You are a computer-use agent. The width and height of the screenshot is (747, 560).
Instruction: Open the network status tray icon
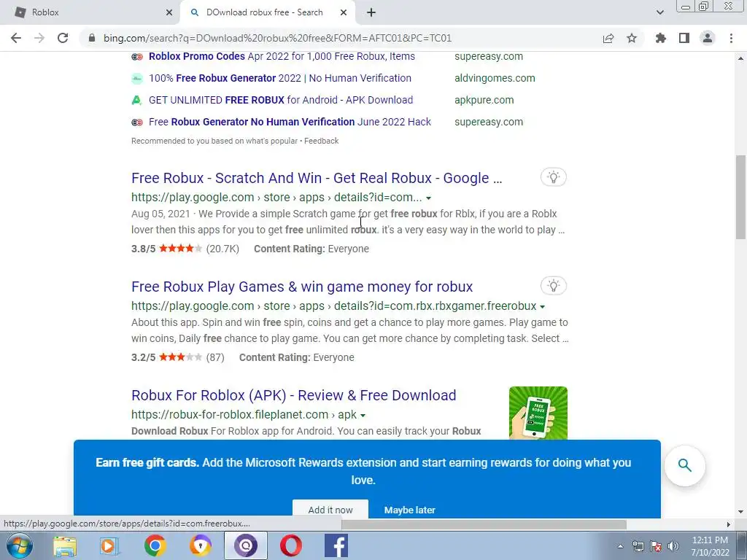coord(638,547)
